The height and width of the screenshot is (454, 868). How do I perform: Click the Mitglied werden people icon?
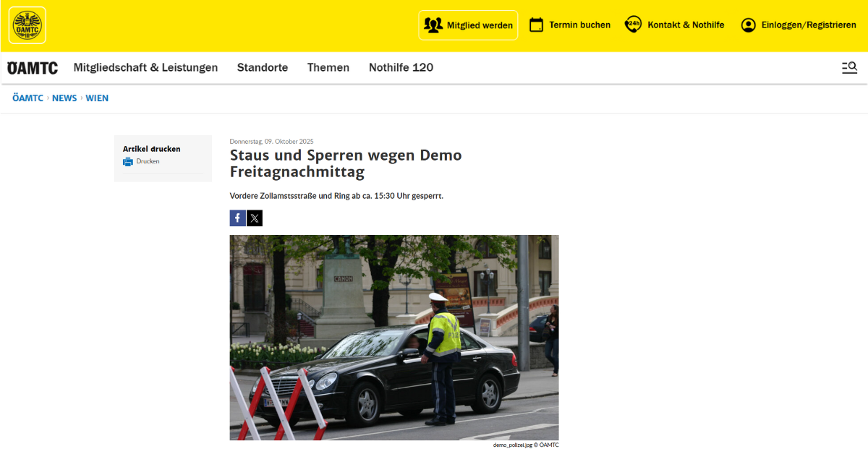pyautogui.click(x=433, y=25)
